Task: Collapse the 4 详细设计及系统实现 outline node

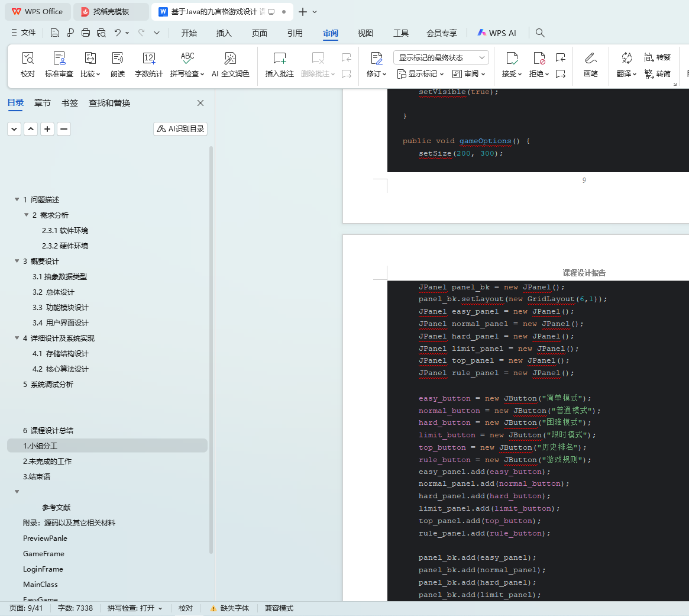Action: click(17, 338)
